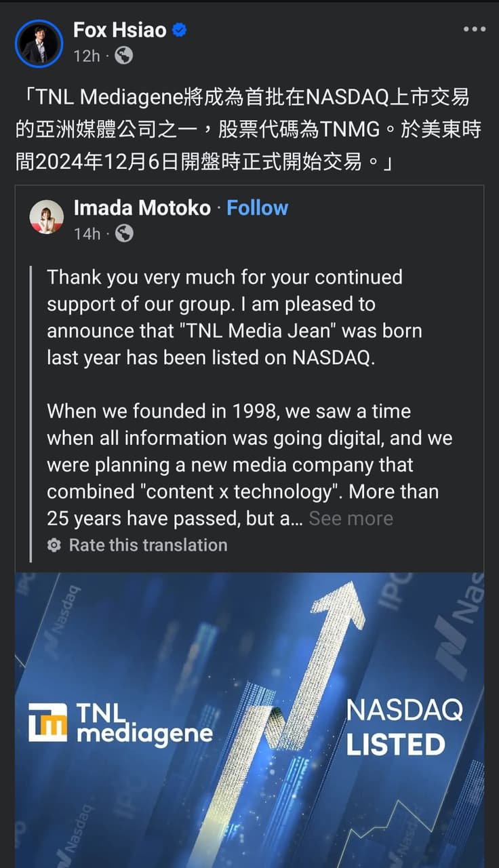Open the 12h post timestamp
Viewport: 499px width, 868px height.
[x=86, y=56]
